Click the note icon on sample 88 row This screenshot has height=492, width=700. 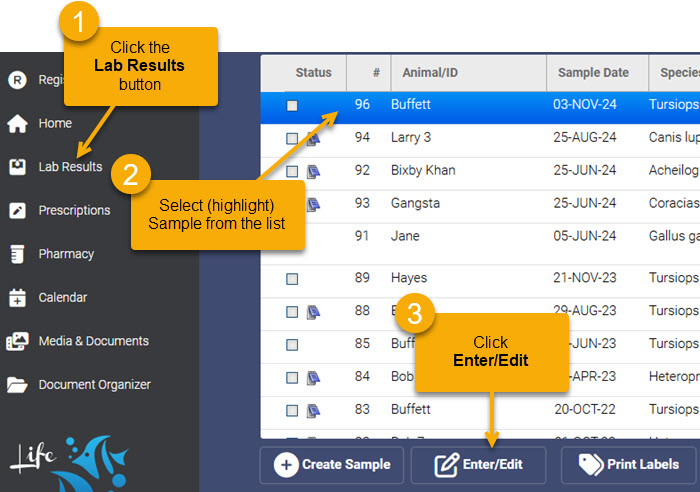tap(313, 312)
